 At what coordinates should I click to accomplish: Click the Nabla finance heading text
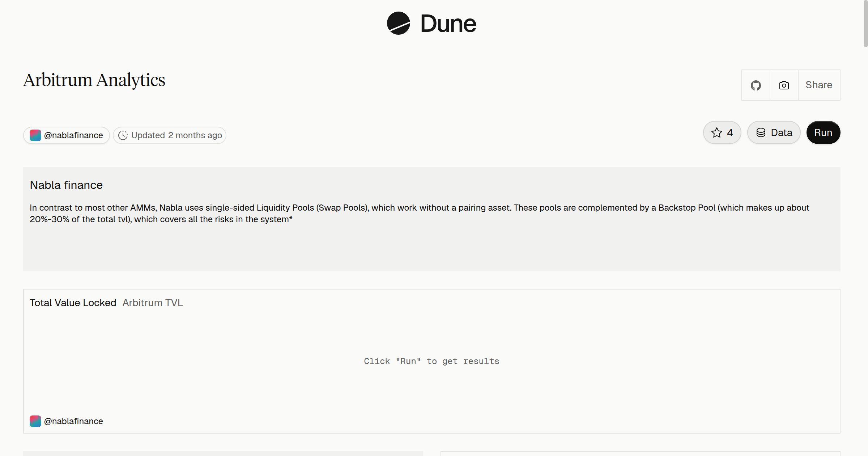66,185
